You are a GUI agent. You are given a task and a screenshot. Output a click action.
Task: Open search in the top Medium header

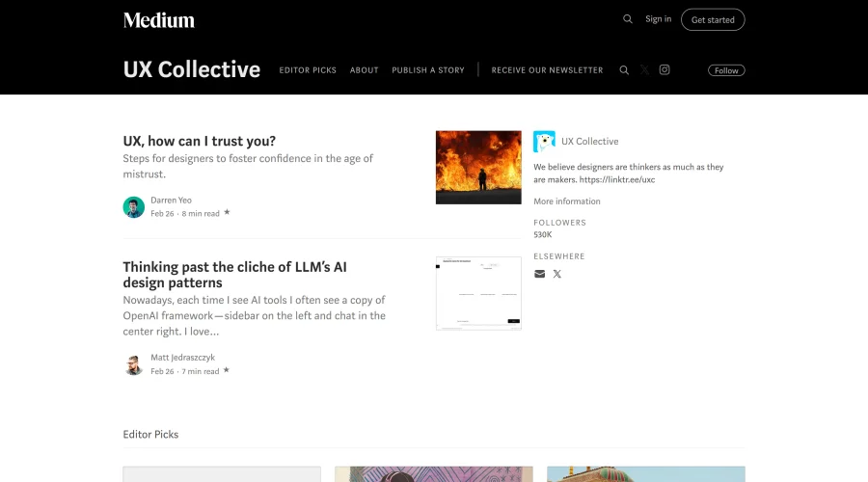(627, 19)
